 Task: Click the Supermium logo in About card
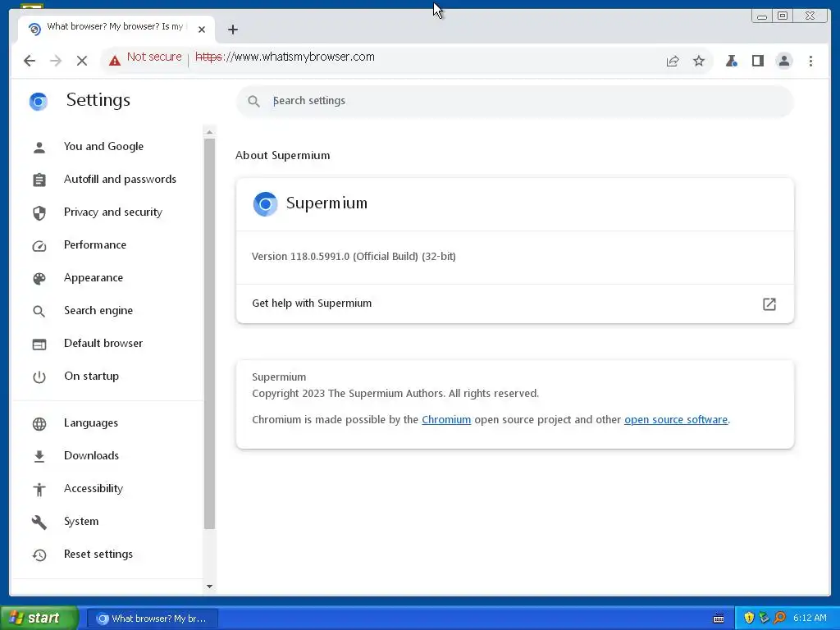[x=265, y=203]
